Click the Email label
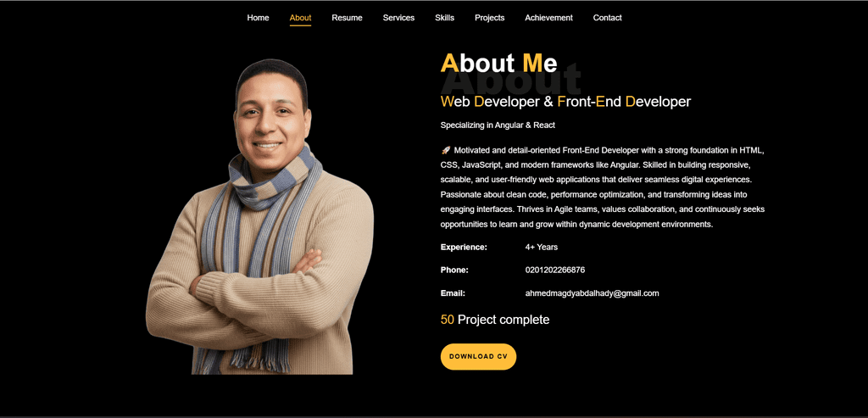868x418 pixels. [453, 293]
